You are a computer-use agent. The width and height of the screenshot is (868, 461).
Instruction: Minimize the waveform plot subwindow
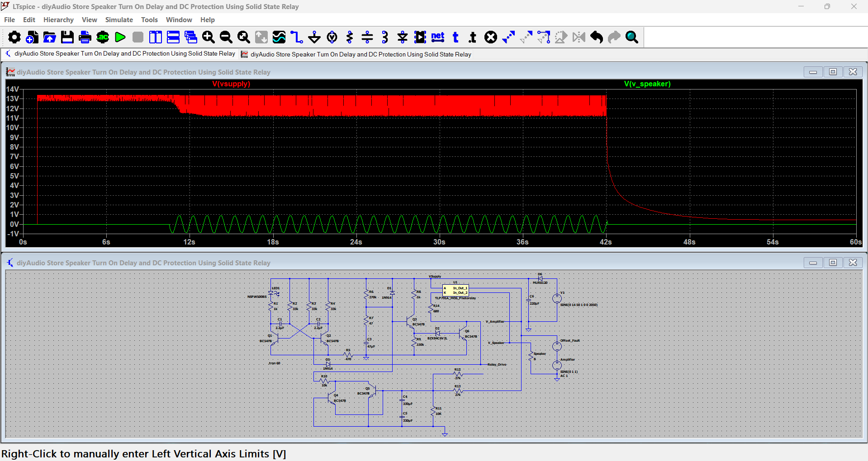813,72
